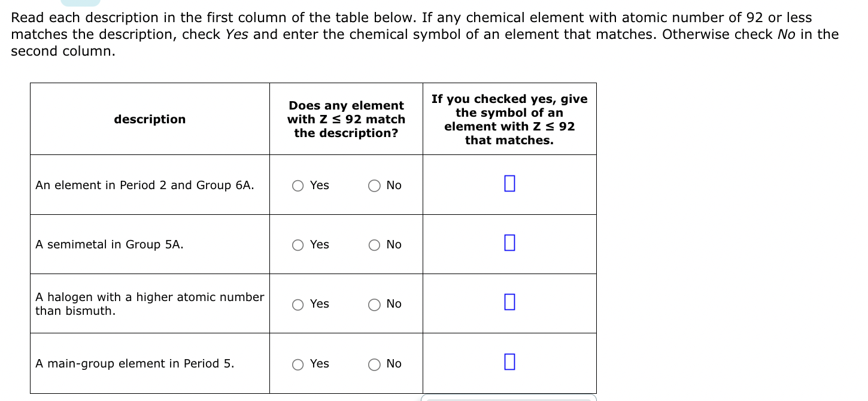Image resolution: width=868 pixels, height=401 pixels.
Task: Click the symbol box for the halogen question
Action: tap(509, 302)
